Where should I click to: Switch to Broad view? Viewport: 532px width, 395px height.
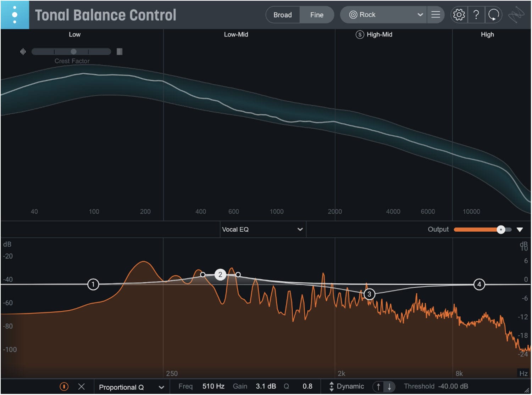coord(283,15)
